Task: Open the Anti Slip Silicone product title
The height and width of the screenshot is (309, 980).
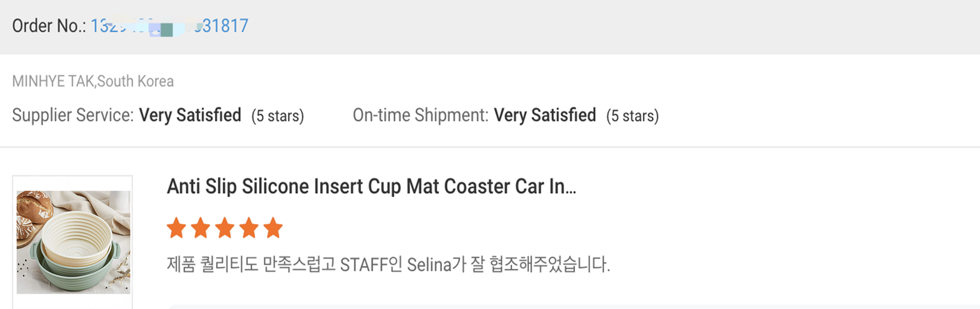Action: [x=371, y=187]
